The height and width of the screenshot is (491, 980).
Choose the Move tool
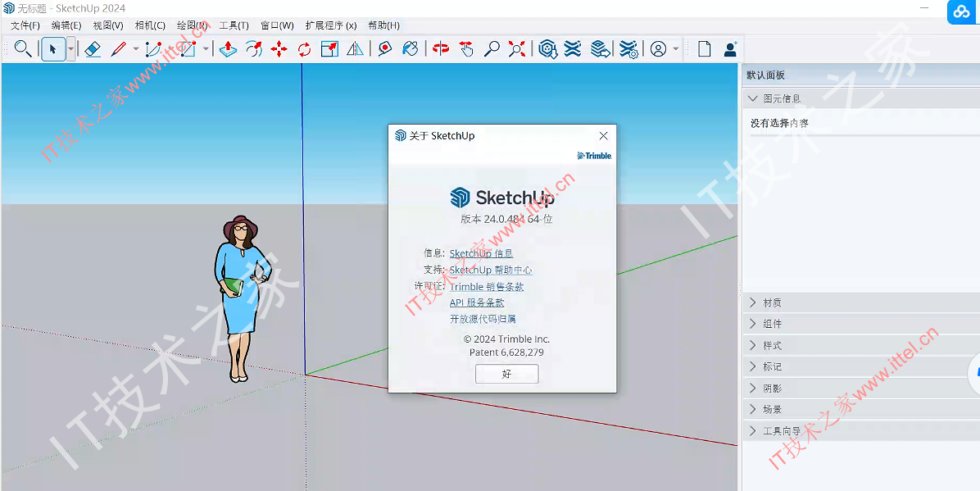(x=279, y=49)
